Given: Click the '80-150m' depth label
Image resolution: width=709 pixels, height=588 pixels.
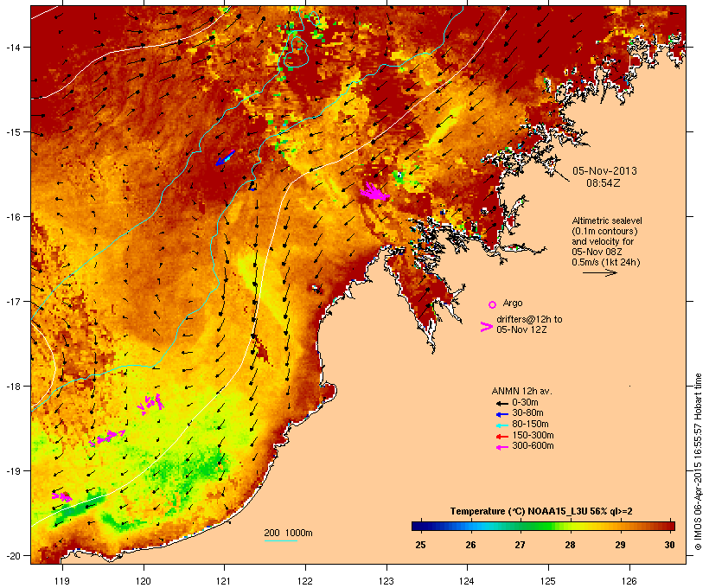Looking at the screenshot, I should click(530, 425).
